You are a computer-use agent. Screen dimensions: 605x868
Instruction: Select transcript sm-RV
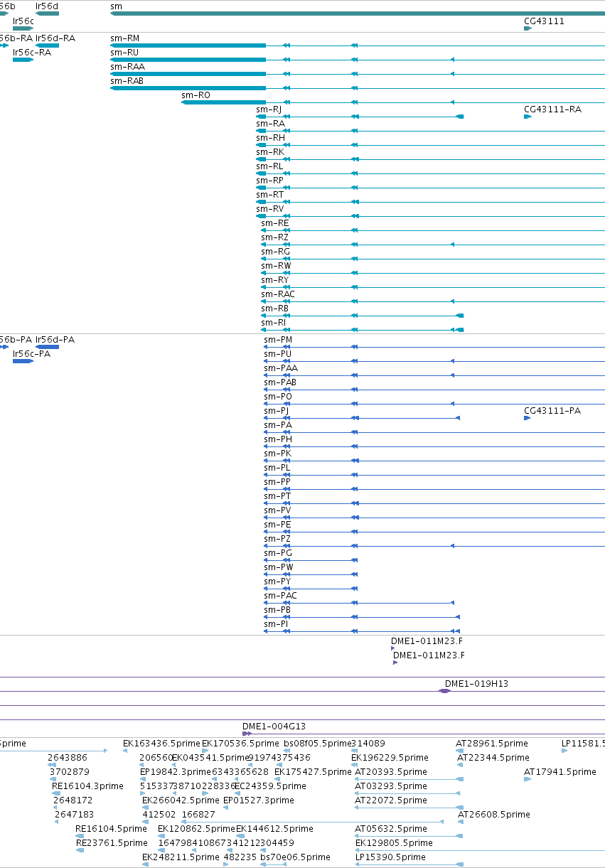(x=270, y=208)
